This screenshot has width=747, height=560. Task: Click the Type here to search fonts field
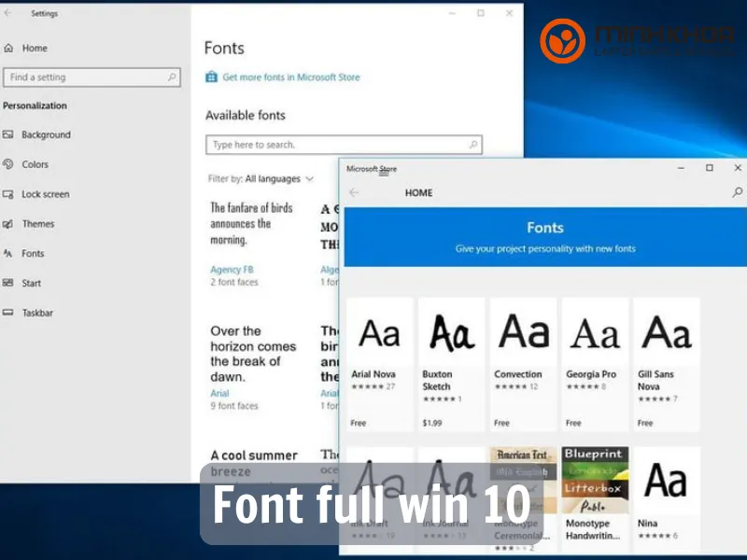344,145
